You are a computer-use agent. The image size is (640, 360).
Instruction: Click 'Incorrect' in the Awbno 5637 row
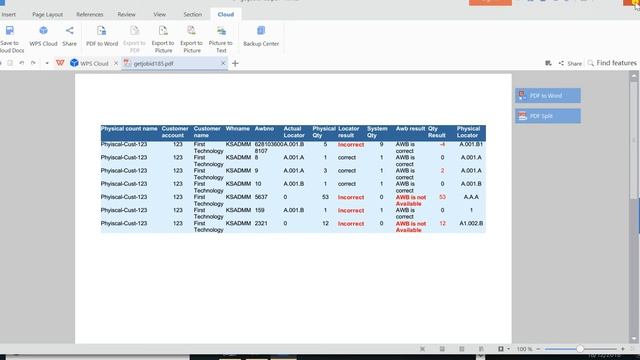[x=351, y=197]
